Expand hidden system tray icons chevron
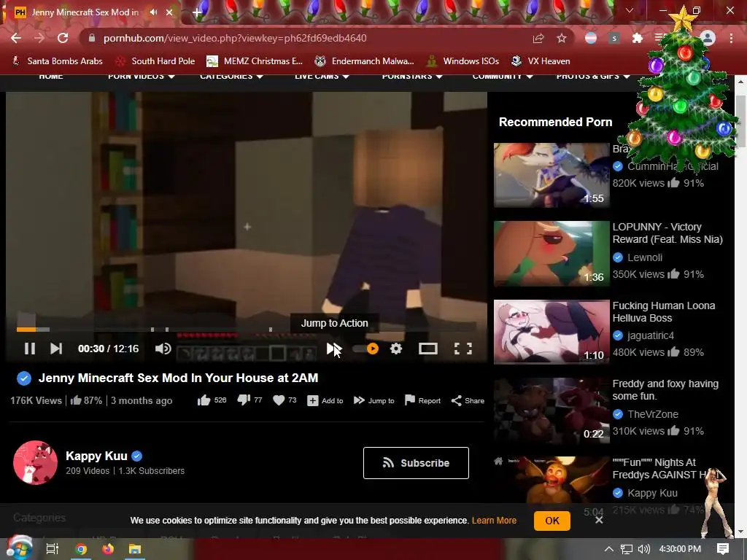Screen dimensions: 747x560 pyautogui.click(x=608, y=549)
